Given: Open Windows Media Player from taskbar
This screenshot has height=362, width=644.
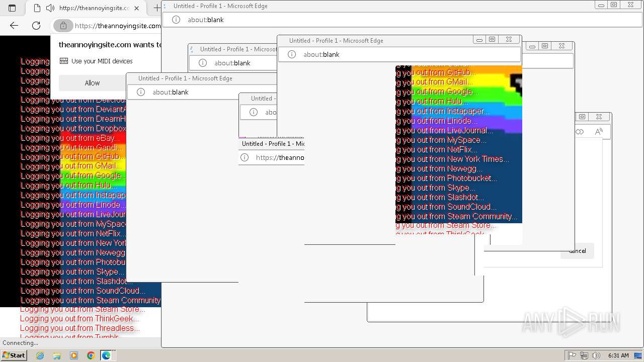Looking at the screenshot, I should [x=74, y=355].
